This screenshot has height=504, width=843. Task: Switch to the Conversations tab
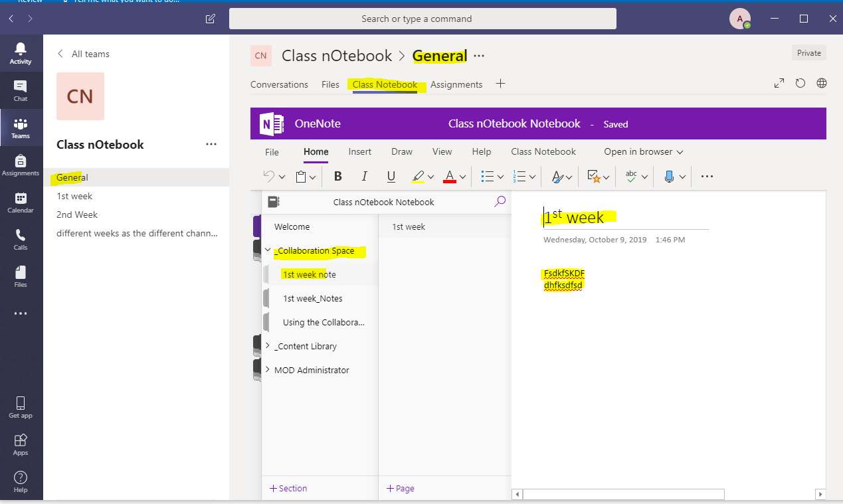coord(279,84)
